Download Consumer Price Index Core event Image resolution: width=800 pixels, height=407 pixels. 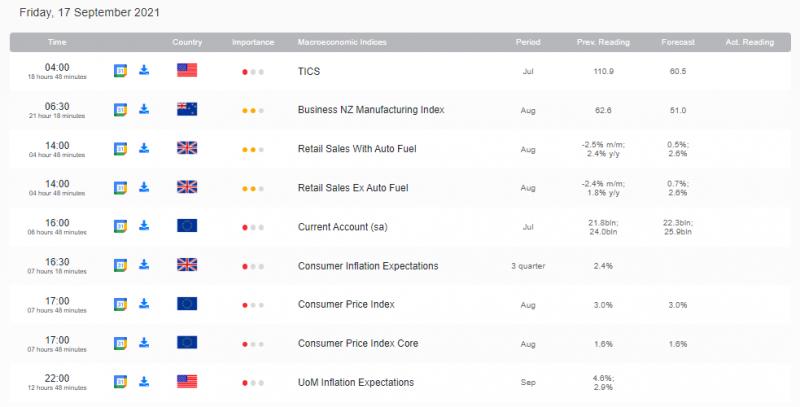pyautogui.click(x=144, y=343)
